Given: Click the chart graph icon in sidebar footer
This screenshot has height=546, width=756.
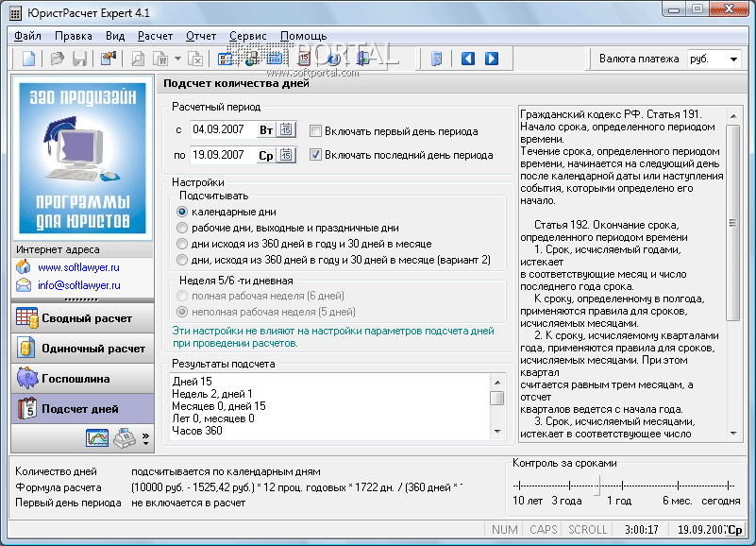Looking at the screenshot, I should (97, 438).
